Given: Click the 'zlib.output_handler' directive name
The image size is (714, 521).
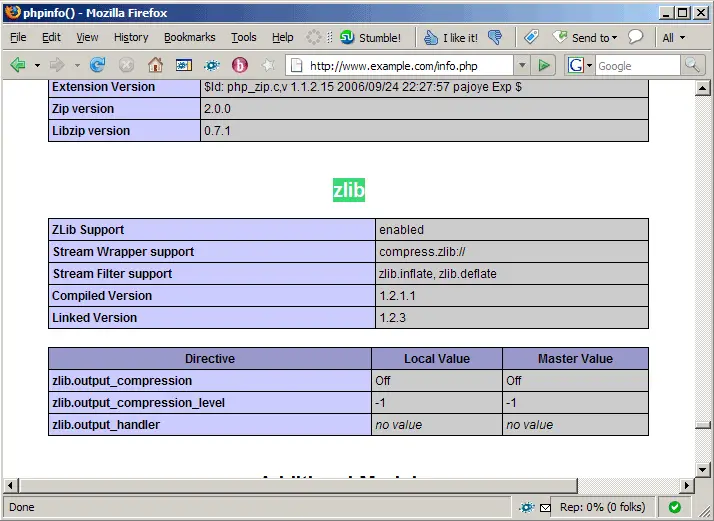Looking at the screenshot, I should (106, 424).
